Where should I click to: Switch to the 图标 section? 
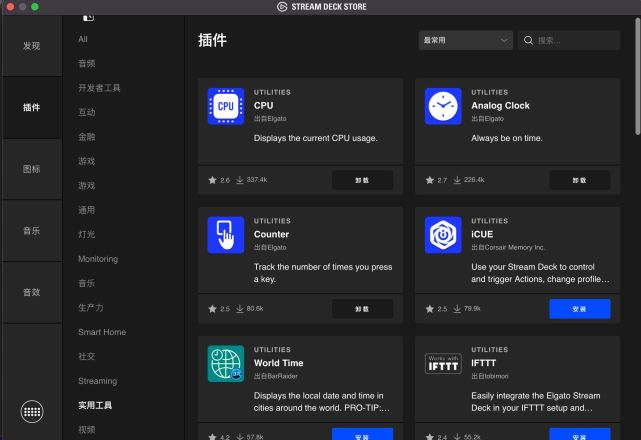pyautogui.click(x=32, y=169)
